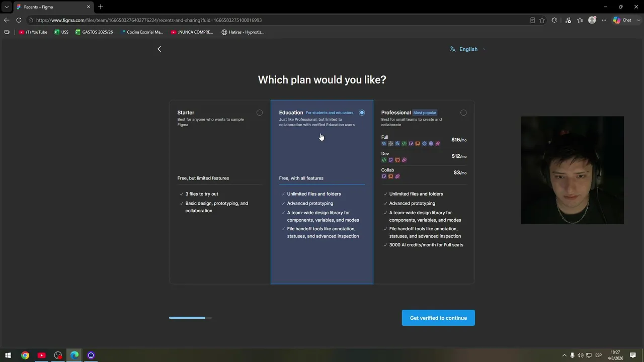The width and height of the screenshot is (644, 362).
Task: Click the Professional plan title
Action: tap(396, 113)
